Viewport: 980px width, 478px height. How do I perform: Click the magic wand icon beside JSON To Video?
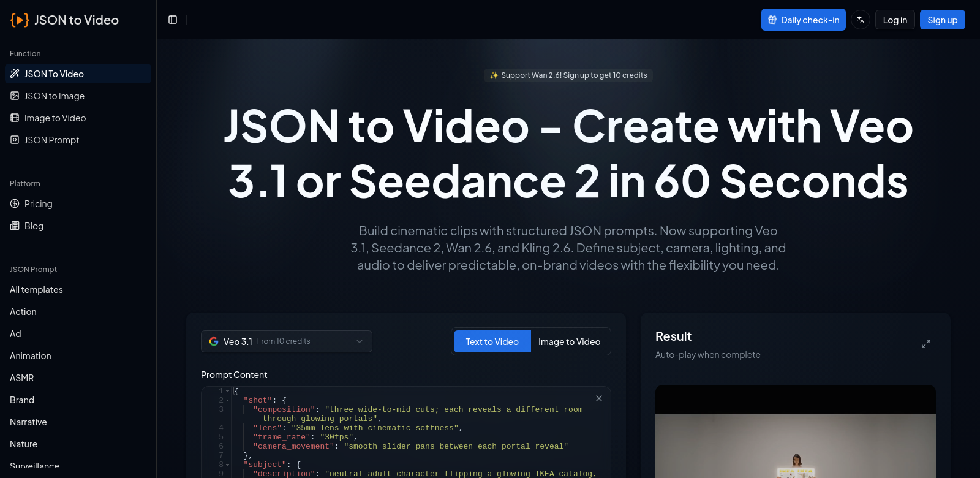pos(15,74)
